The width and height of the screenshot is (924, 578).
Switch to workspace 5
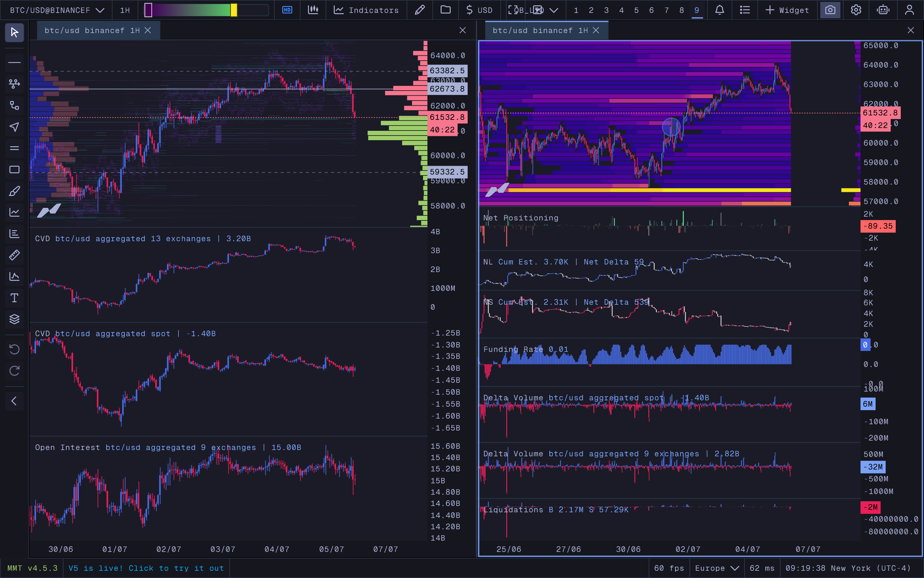coord(636,10)
